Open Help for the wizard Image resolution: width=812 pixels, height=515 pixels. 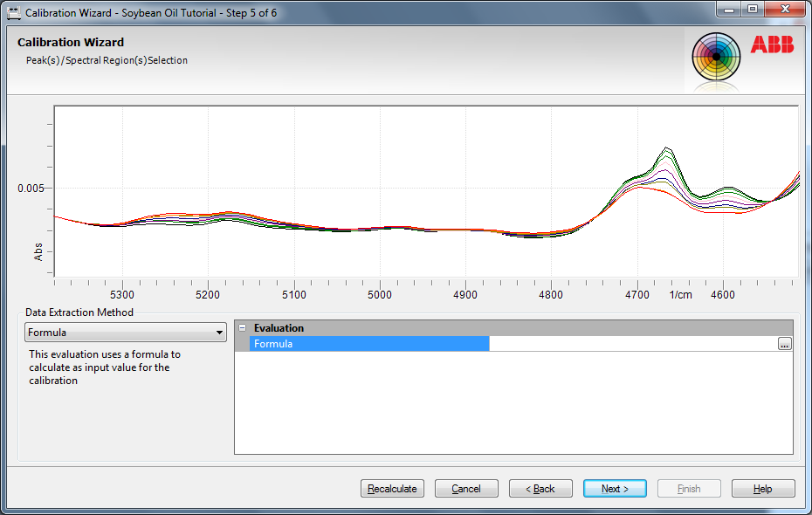(763, 489)
